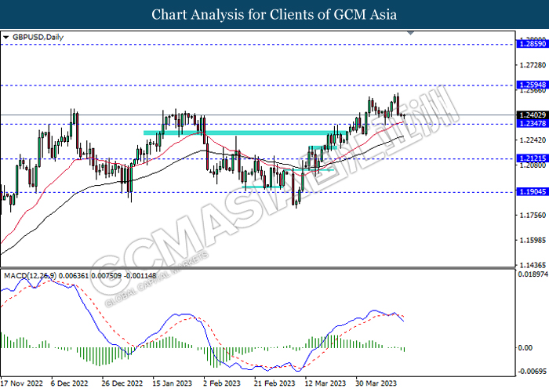The width and height of the screenshot is (549, 392).
Task: Click the 1.22420 price axis value
Action: [533, 140]
